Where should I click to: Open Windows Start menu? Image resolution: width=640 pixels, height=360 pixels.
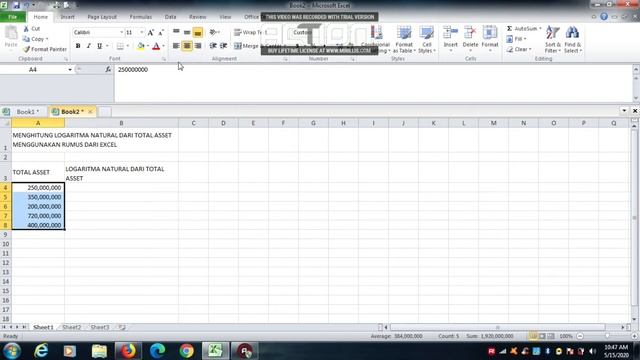[12, 351]
